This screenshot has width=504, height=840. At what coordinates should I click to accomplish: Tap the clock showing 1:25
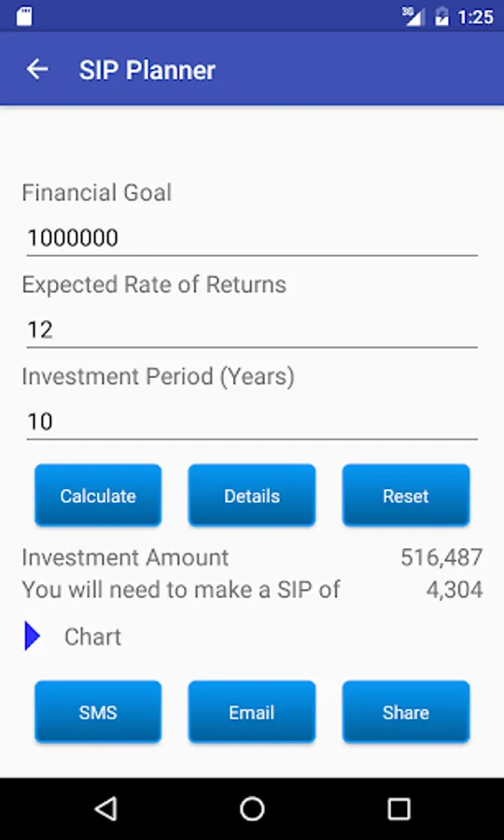tap(476, 17)
